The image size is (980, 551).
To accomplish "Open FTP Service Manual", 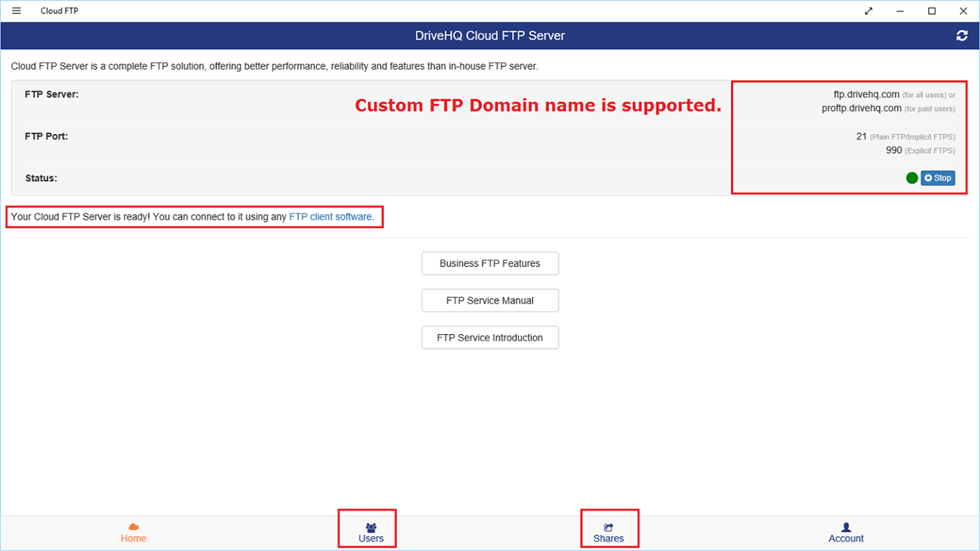I will point(490,301).
